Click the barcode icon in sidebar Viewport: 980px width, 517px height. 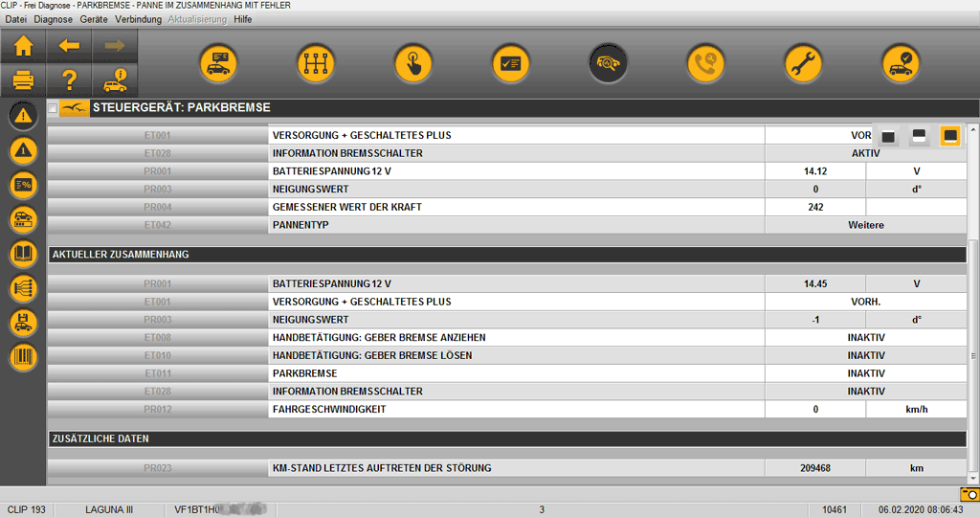[23, 357]
